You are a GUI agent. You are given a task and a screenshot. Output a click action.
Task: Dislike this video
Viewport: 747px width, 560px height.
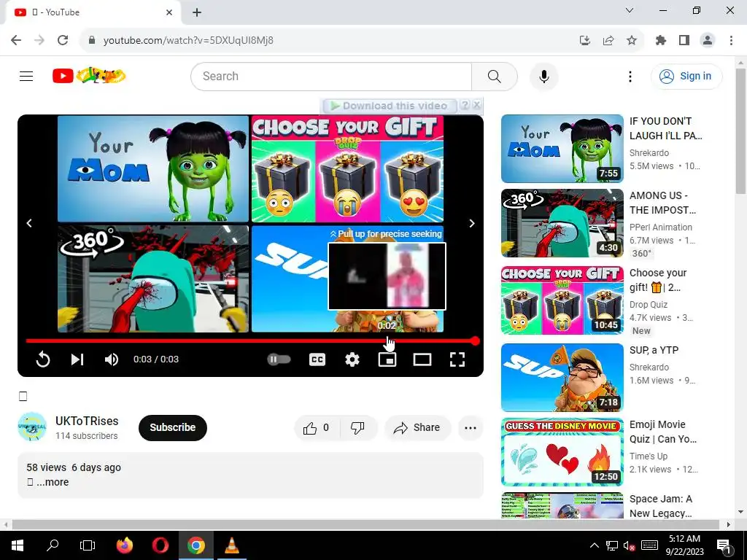click(x=358, y=427)
